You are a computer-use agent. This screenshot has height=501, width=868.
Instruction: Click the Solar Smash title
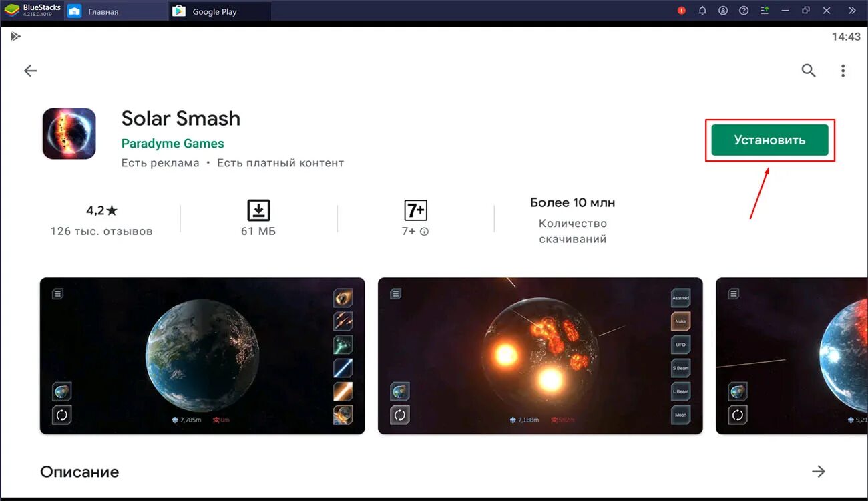tap(180, 118)
